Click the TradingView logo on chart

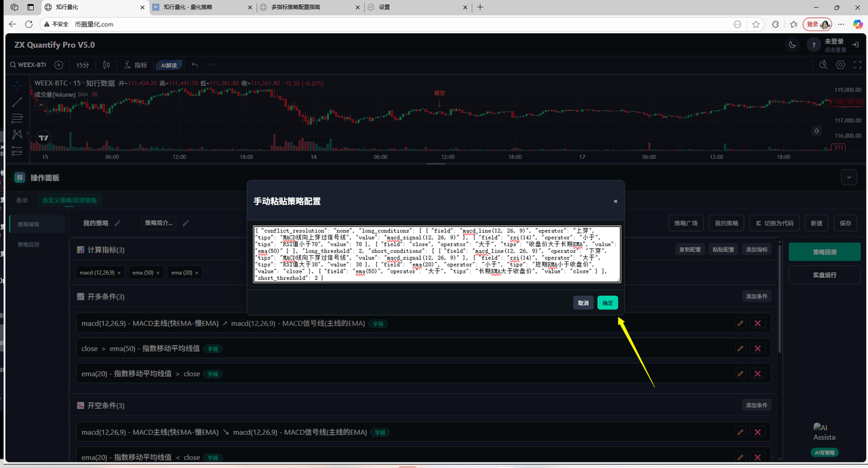[x=44, y=137]
